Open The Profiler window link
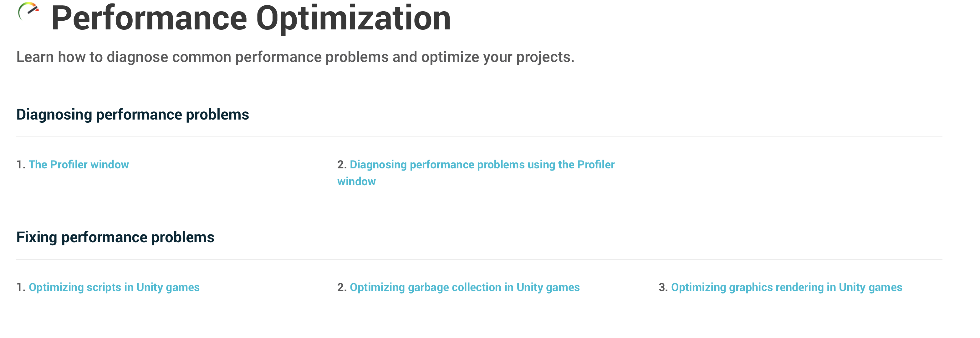 (x=79, y=164)
